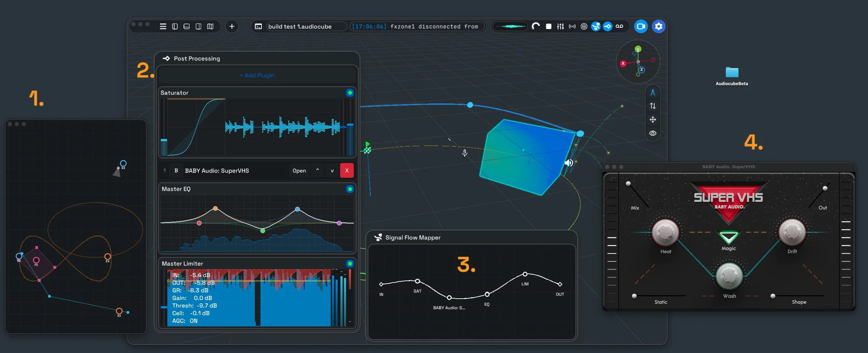The height and width of the screenshot is (353, 868).
Task: Click the project name build test 1.audiocube
Action: click(x=300, y=27)
